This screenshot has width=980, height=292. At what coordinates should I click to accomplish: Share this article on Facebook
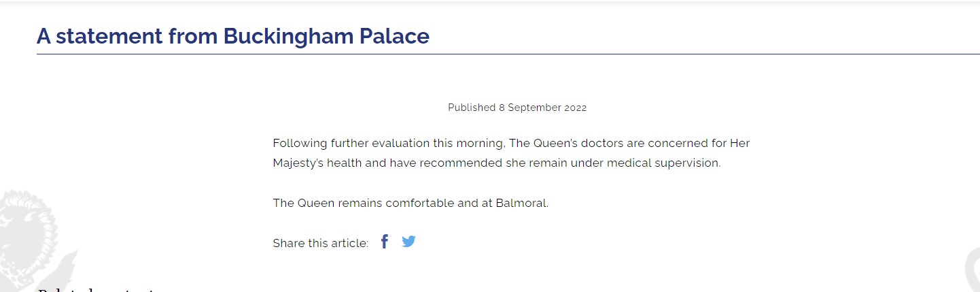pos(385,242)
